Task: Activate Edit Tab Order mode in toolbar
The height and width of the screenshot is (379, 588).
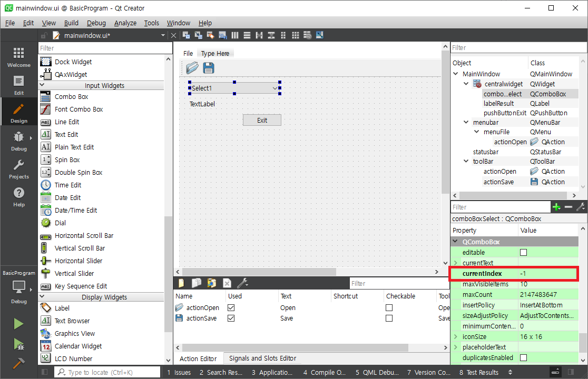Action: click(223, 35)
